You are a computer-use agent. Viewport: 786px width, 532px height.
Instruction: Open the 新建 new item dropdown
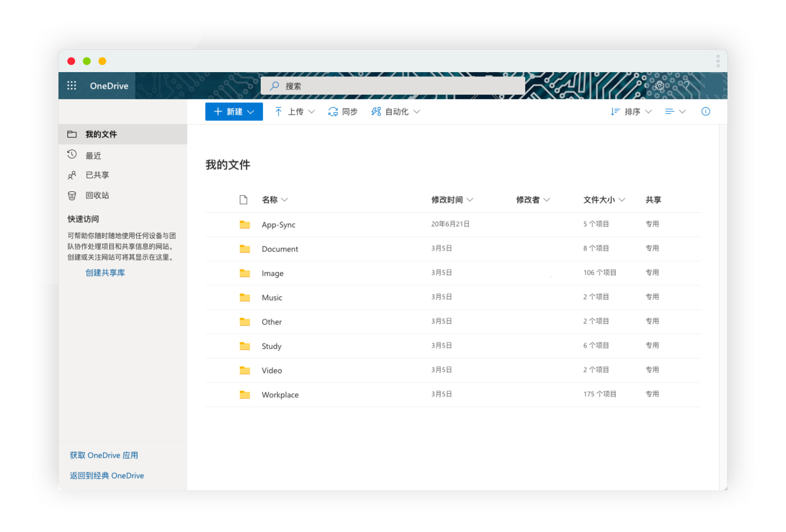pyautogui.click(x=234, y=111)
